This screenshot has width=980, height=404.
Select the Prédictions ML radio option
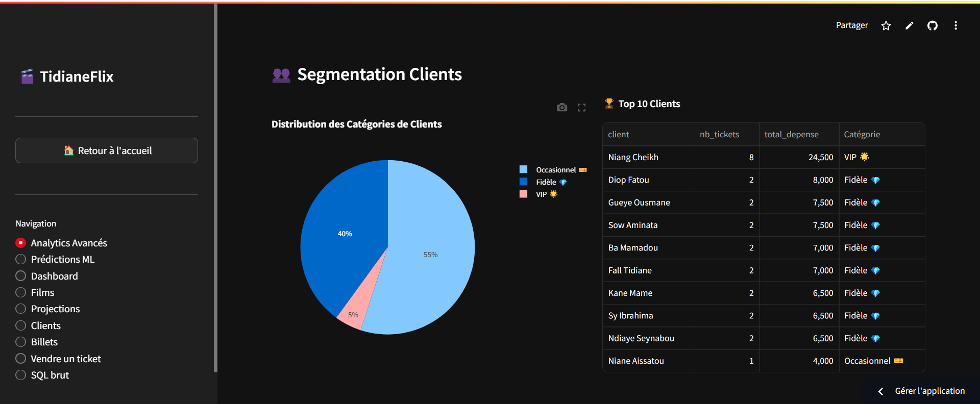point(21,259)
